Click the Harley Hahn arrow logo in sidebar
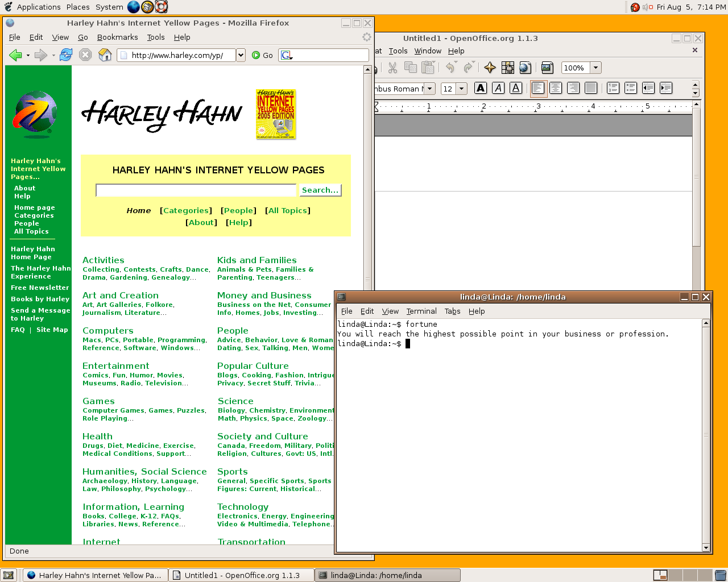Viewport: 728px width, 582px height. tap(35, 114)
